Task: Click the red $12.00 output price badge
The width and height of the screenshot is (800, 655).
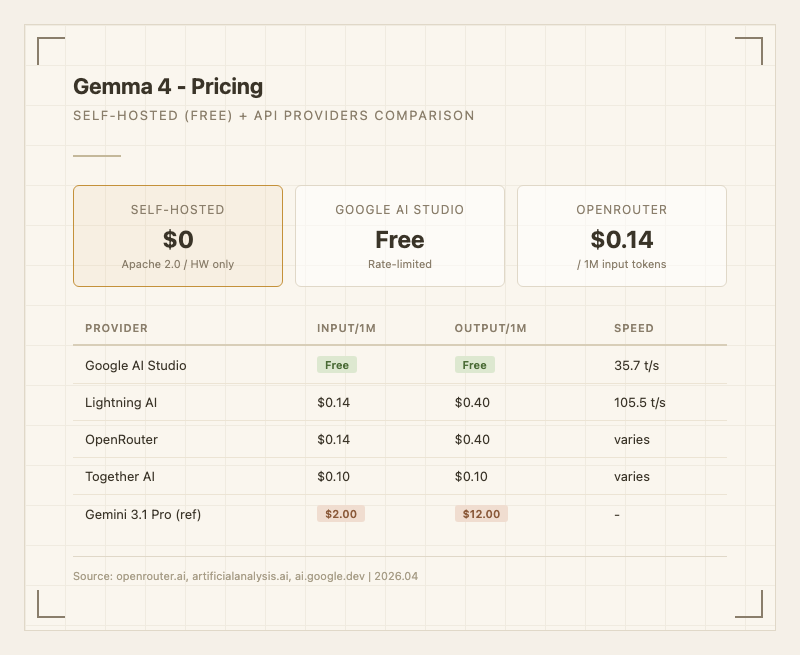Action: click(482, 514)
